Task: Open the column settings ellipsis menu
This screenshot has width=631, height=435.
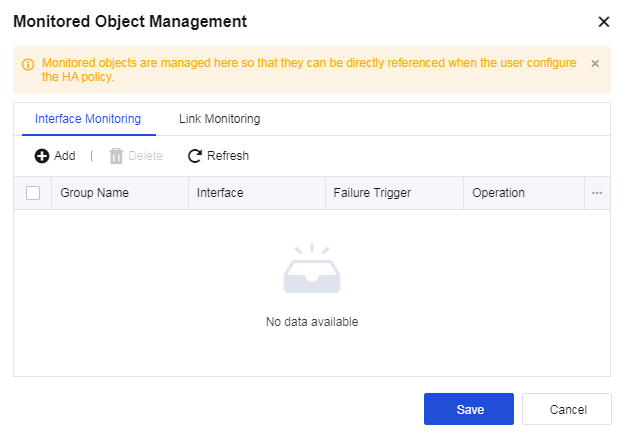Action: [x=597, y=193]
